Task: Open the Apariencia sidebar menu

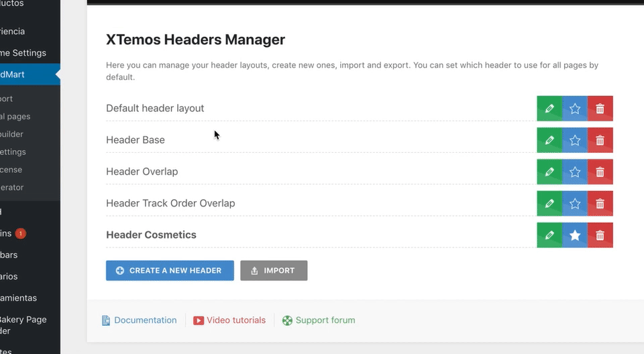Action: pyautogui.click(x=12, y=32)
